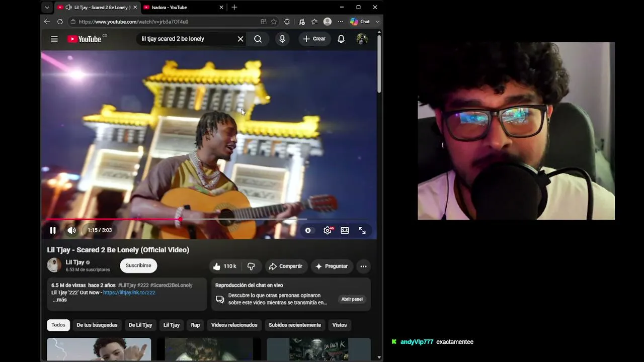This screenshot has width=644, height=362.
Task: Seek using the red playhead on the progress bar
Action: pos(180,219)
